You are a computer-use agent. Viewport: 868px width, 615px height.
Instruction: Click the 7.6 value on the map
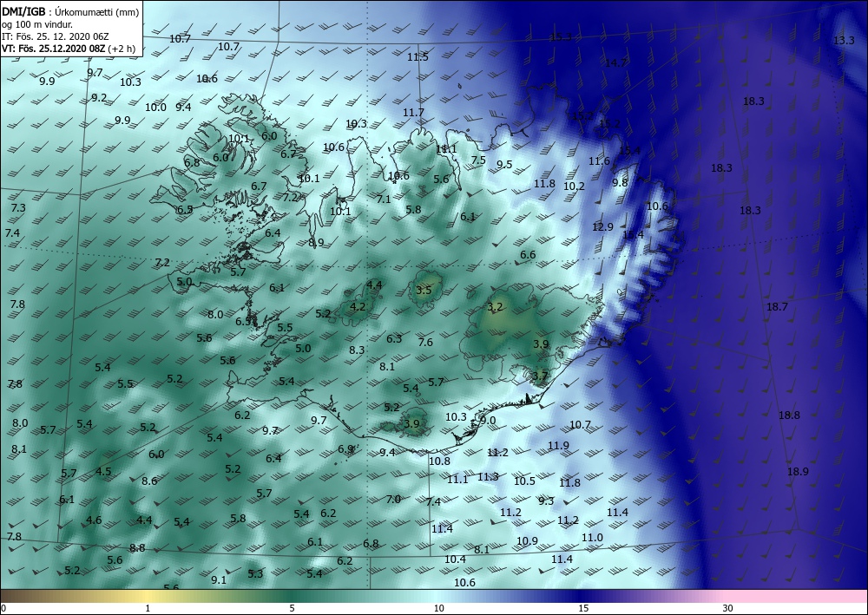coord(425,343)
